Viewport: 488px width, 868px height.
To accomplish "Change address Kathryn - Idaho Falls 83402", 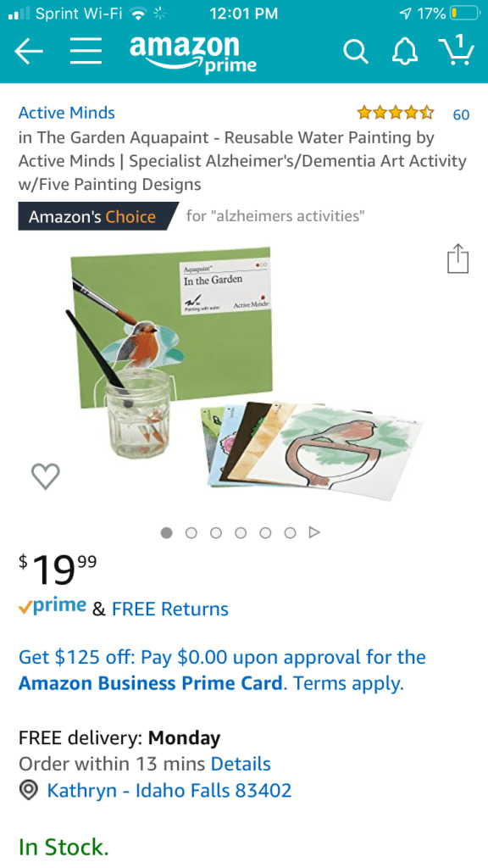I will (169, 791).
